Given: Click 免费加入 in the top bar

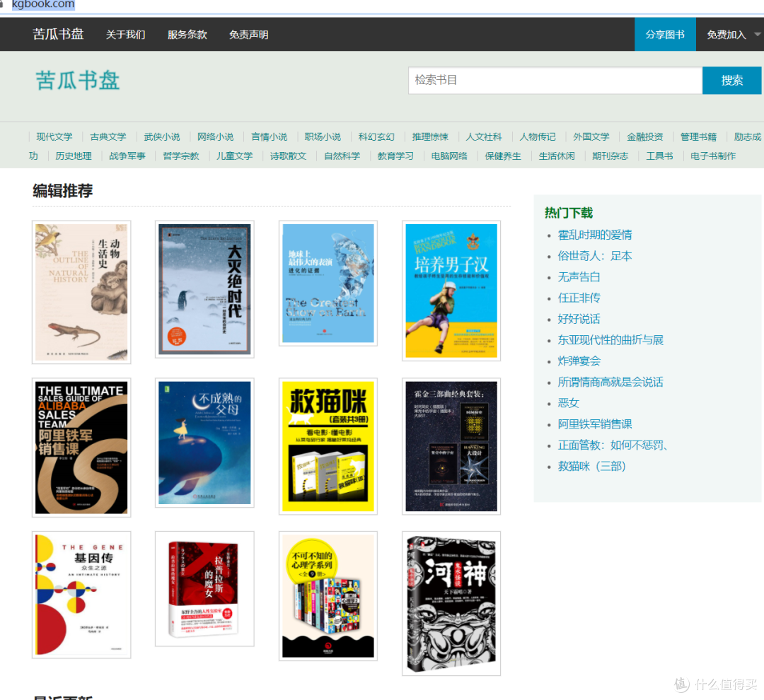Looking at the screenshot, I should [x=727, y=35].
